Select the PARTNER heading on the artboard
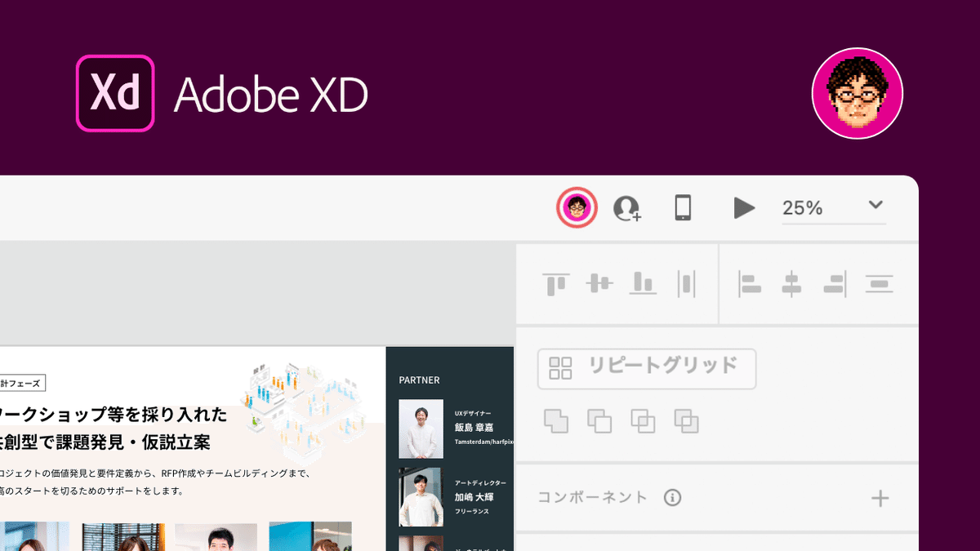 (x=420, y=380)
